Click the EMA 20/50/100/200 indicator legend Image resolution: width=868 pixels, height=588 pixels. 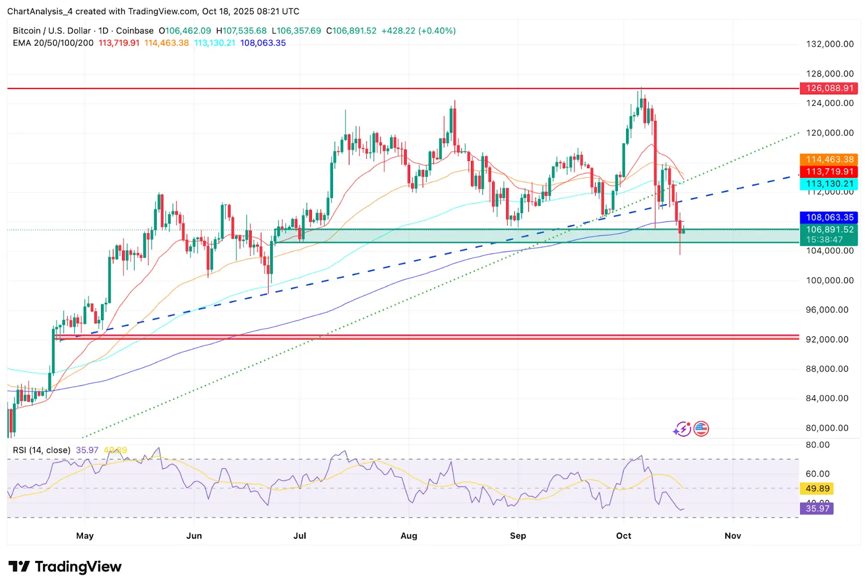click(x=53, y=43)
